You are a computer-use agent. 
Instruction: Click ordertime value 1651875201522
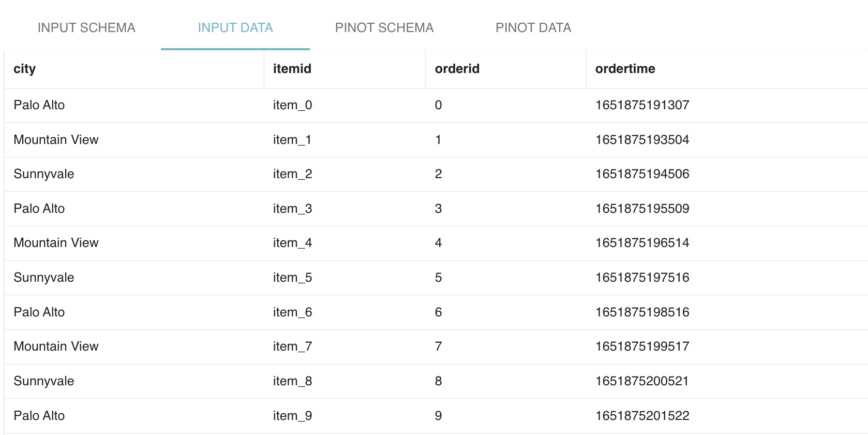point(642,416)
